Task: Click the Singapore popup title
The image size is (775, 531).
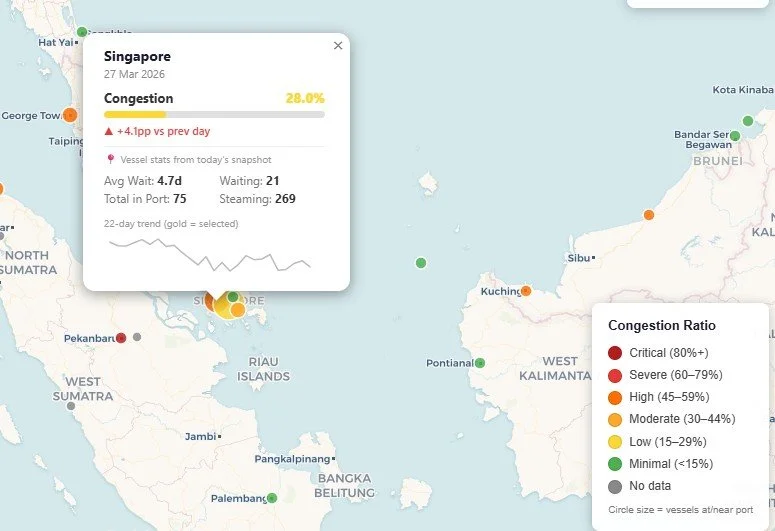Action: click(x=137, y=56)
